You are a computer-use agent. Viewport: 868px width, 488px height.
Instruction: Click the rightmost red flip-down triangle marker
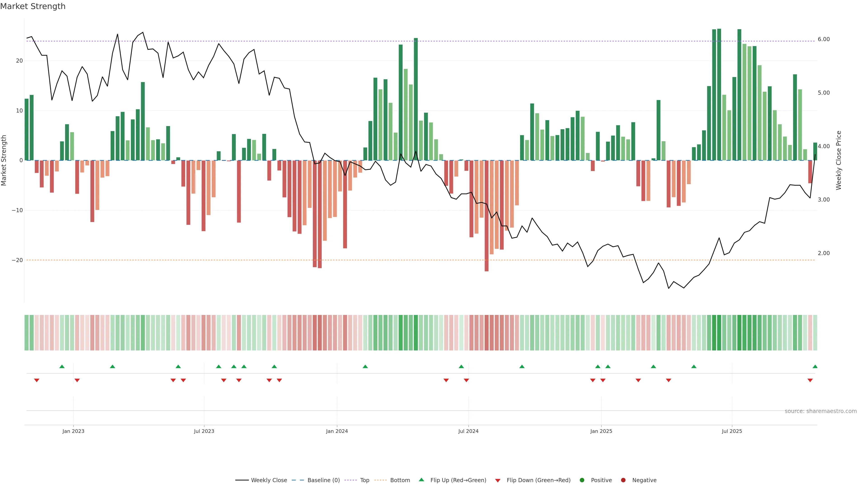(x=810, y=380)
